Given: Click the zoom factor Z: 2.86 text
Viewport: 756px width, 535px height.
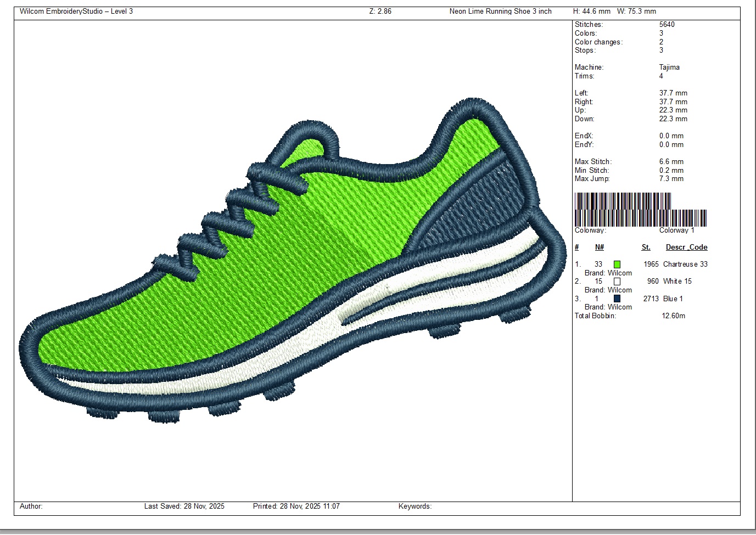Looking at the screenshot, I should coord(380,12).
